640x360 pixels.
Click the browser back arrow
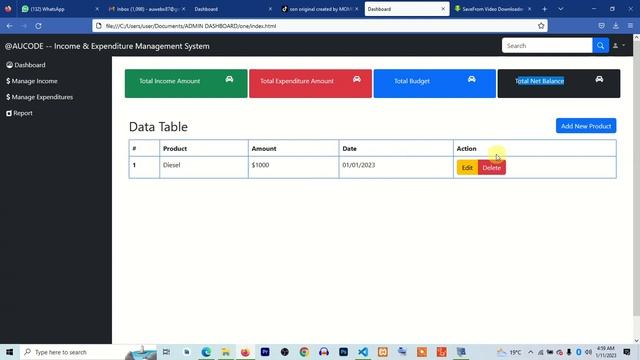(9, 26)
